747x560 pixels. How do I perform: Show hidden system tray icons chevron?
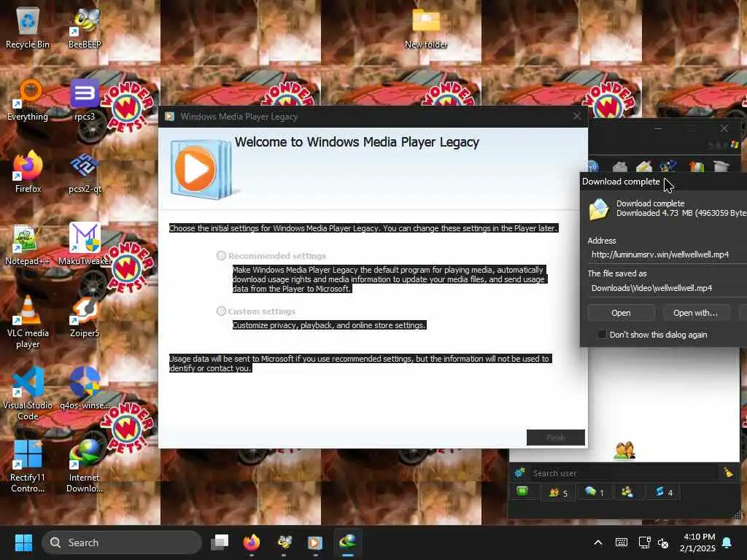click(598, 542)
